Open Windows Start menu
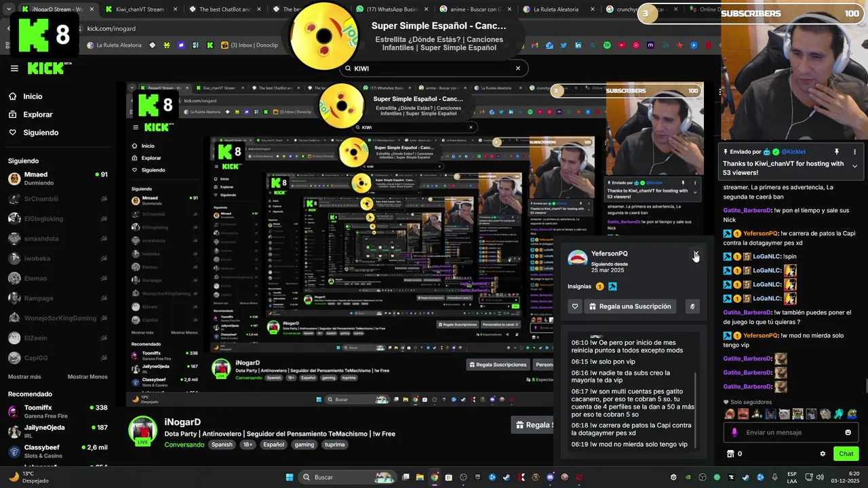Viewport: 868px width, 488px height. coord(290,477)
